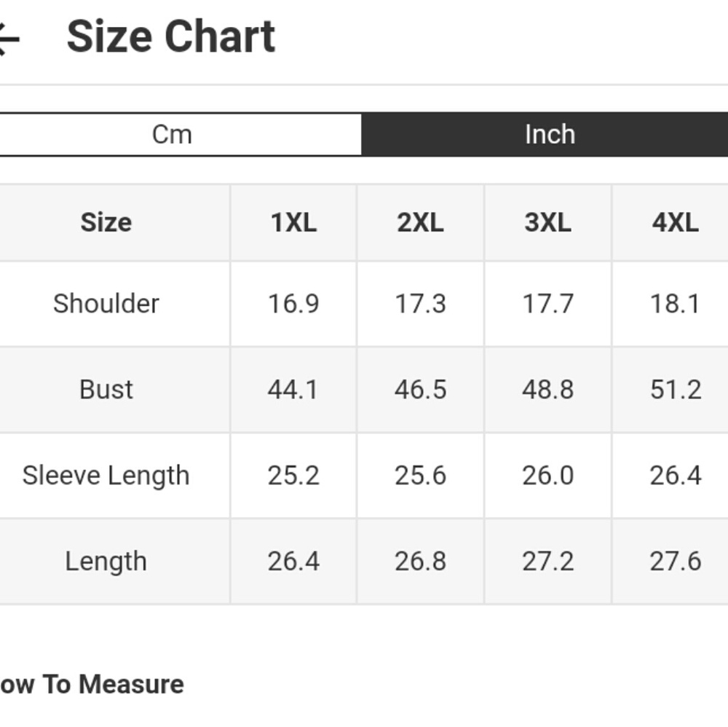
Task: Click the 27.6 length value
Action: coord(675,561)
